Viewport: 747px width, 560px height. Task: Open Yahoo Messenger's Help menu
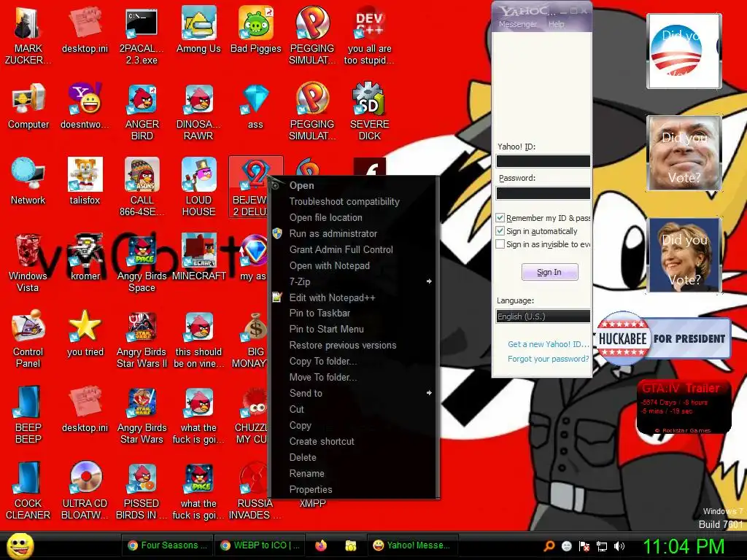point(557,24)
